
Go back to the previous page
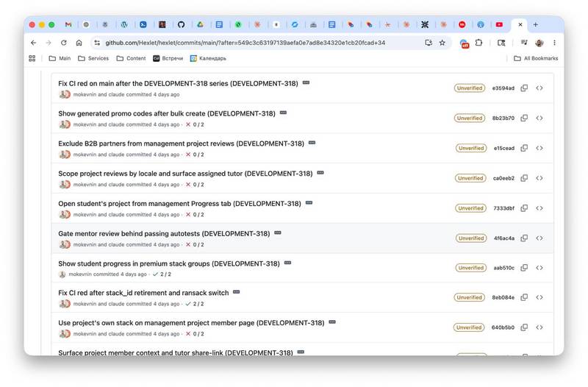(33, 43)
